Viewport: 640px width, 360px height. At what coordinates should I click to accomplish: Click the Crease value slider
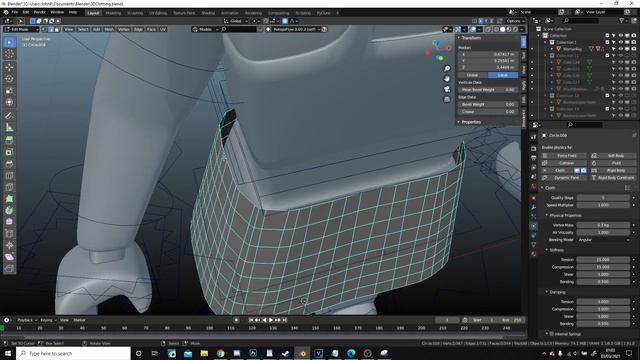click(488, 111)
